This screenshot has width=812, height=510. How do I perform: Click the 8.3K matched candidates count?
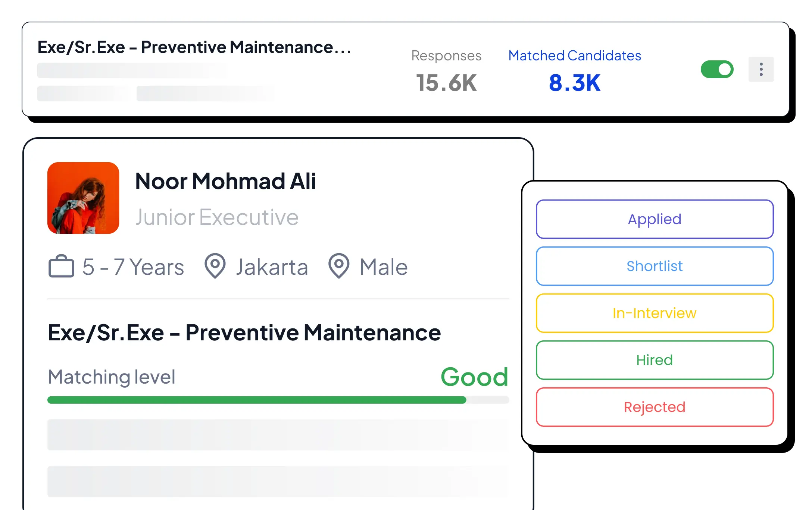[574, 83]
